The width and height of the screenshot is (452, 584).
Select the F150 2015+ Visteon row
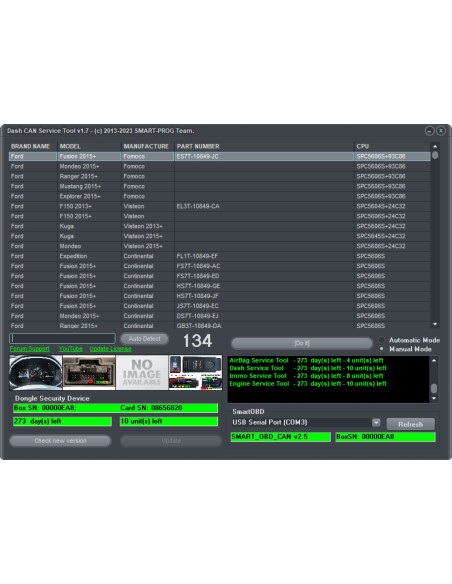tap(219, 216)
